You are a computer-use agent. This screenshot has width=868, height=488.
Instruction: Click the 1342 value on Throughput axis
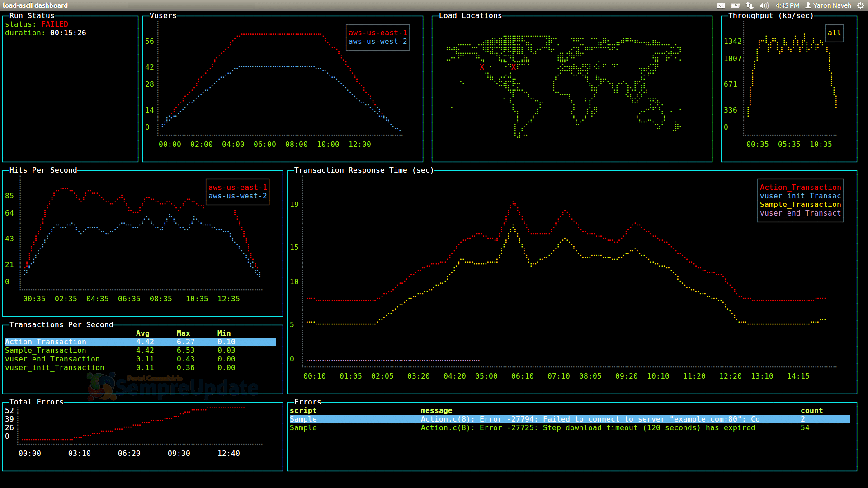click(x=732, y=42)
